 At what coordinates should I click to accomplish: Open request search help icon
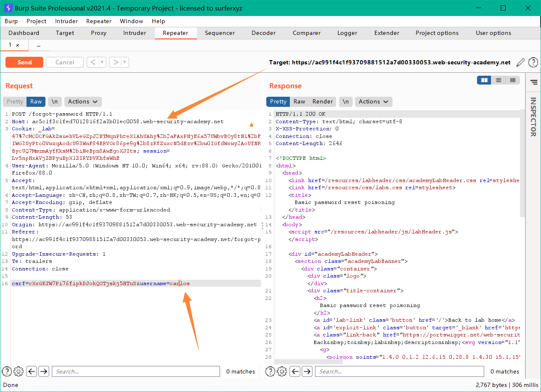point(6,371)
